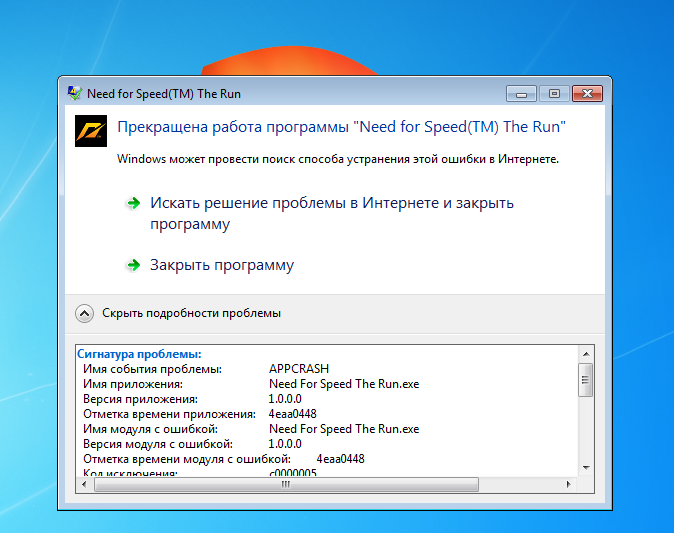Click '4eaa0448' next to 'Отметка времени модуля с ошибкой'
This screenshot has height=533, width=674.
340,459
